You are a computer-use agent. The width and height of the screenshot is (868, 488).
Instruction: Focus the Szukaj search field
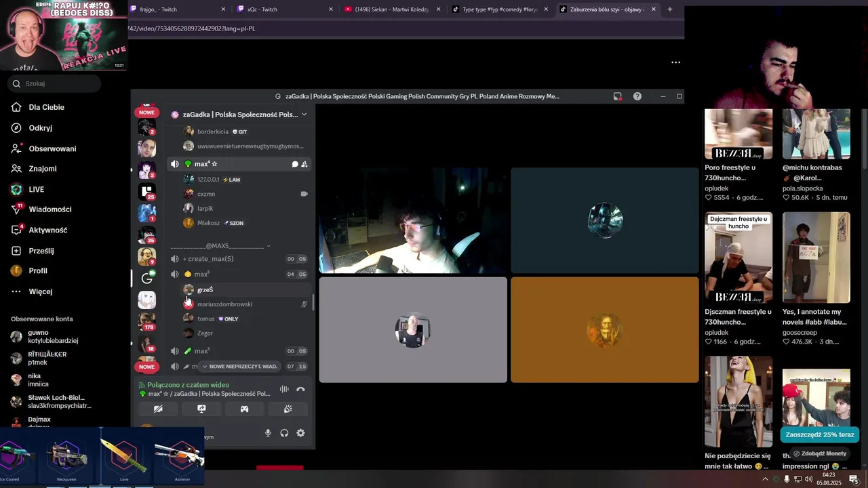pos(54,83)
